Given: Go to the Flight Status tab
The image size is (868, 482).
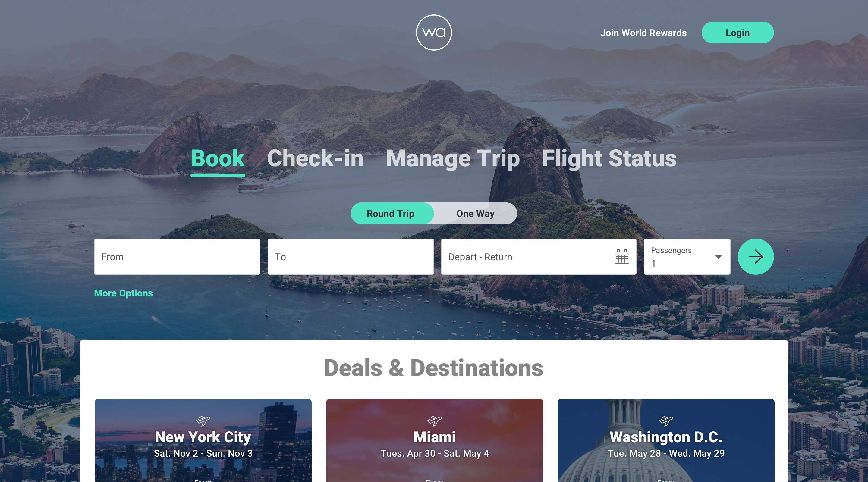Looking at the screenshot, I should tap(609, 158).
